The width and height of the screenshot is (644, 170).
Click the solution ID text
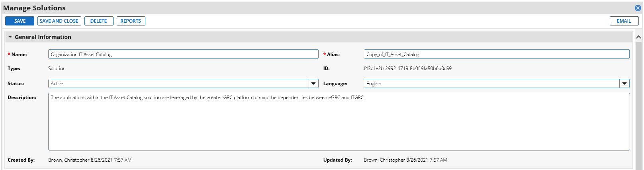point(407,68)
